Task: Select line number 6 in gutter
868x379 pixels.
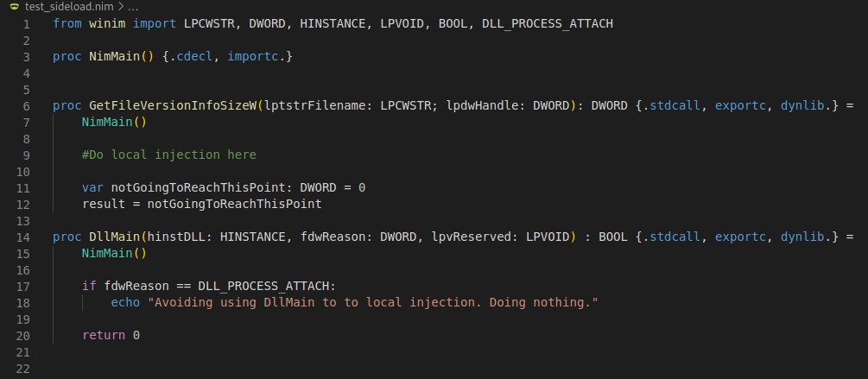Action: tap(27, 105)
